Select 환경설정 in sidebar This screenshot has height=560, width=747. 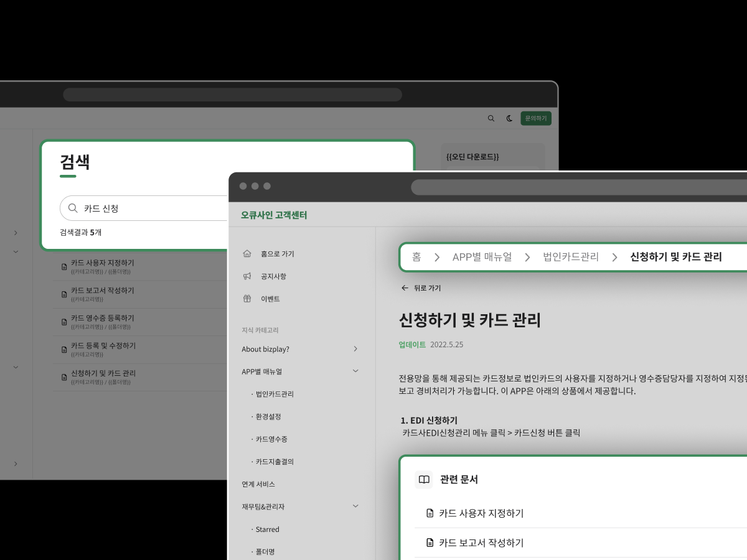coord(268,416)
